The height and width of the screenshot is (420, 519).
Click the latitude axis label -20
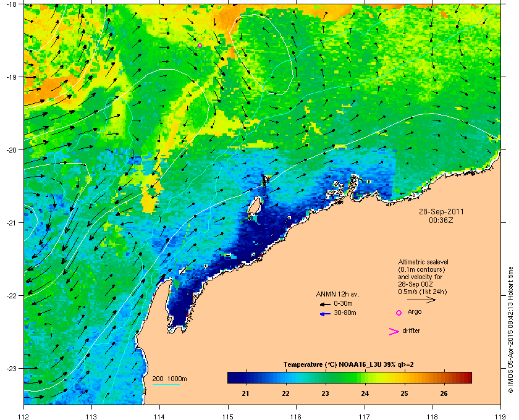click(x=11, y=149)
